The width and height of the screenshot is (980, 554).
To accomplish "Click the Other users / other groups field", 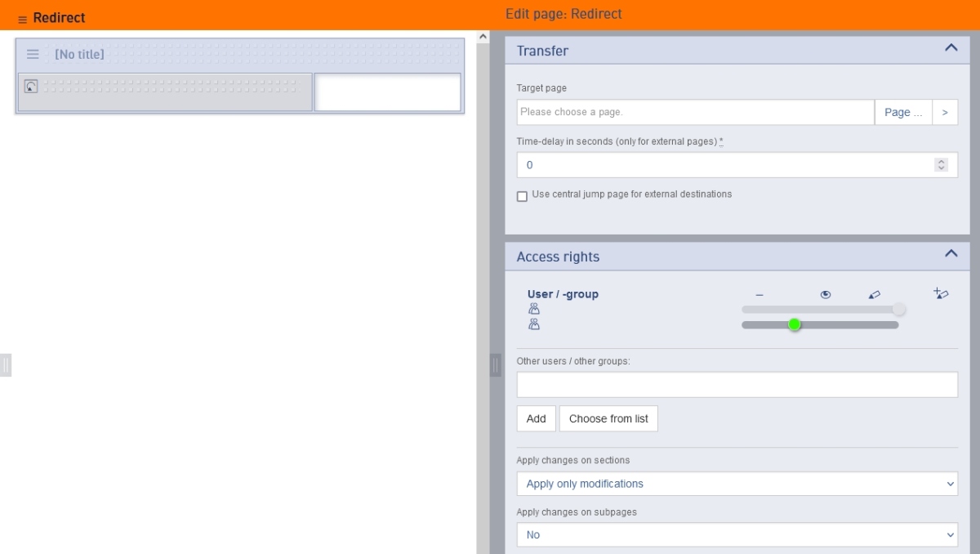I will point(737,385).
